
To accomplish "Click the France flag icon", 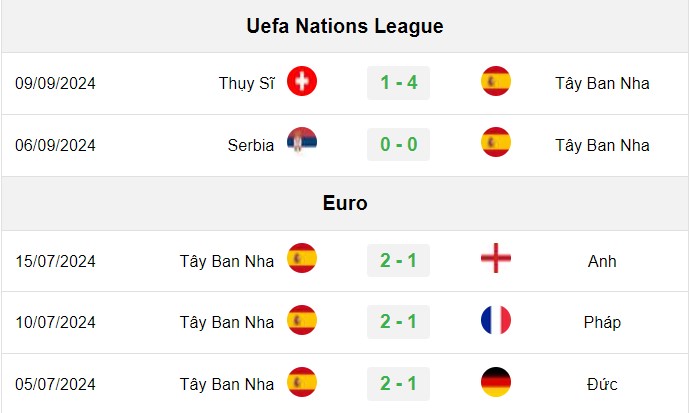I will (x=496, y=320).
